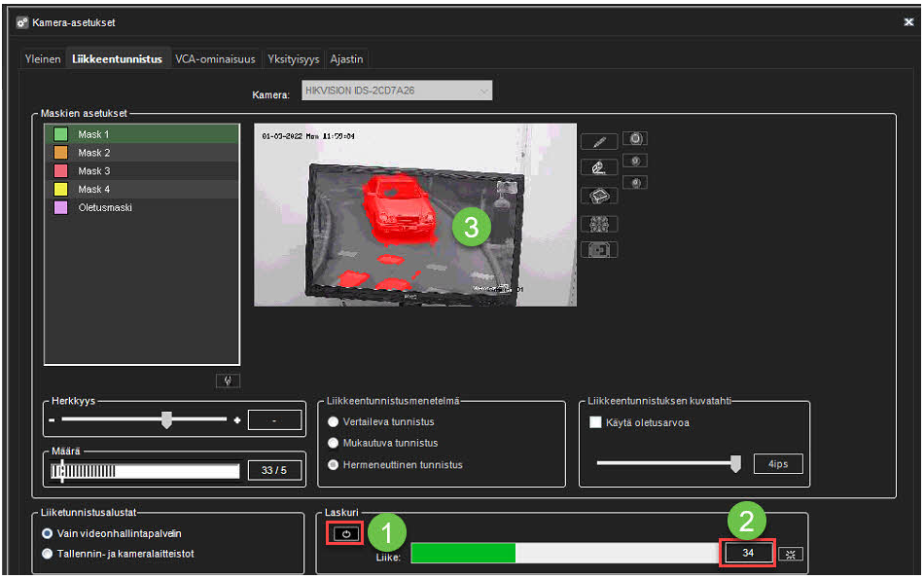This screenshot has width=924, height=579.
Task: Select Vertaileva tunnistus detection method
Action: tap(334, 422)
